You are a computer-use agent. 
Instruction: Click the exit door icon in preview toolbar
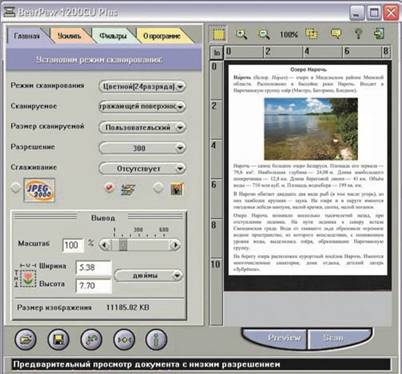[x=379, y=34]
